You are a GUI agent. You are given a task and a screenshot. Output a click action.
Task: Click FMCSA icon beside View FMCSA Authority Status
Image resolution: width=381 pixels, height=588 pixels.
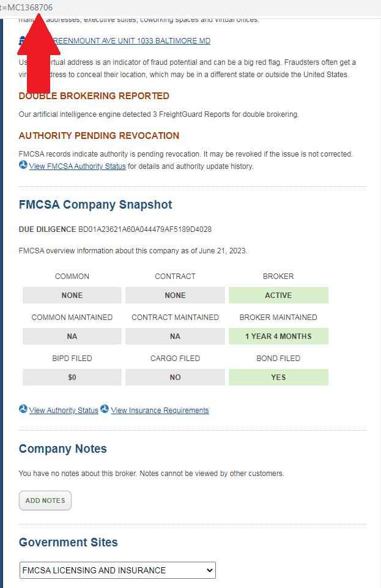(23, 166)
